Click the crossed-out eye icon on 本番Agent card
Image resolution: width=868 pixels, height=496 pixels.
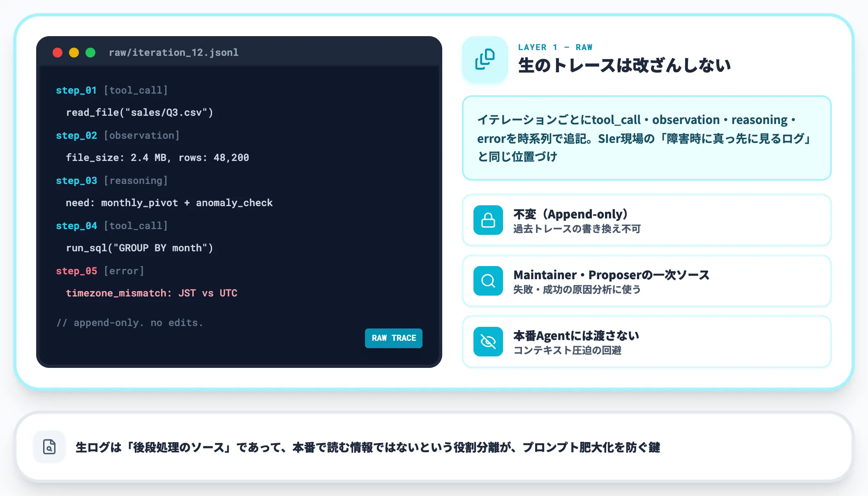tap(488, 342)
